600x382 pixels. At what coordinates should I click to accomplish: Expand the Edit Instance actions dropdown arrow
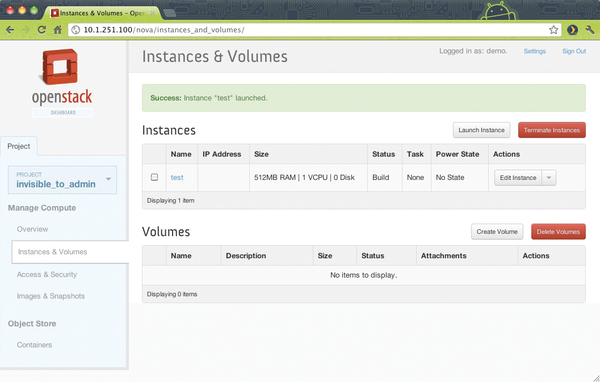click(549, 178)
